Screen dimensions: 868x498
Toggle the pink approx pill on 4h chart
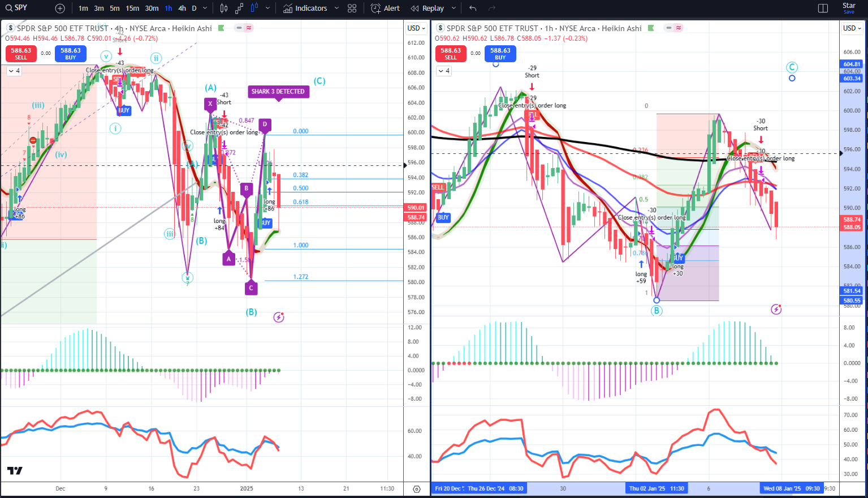[x=249, y=28]
